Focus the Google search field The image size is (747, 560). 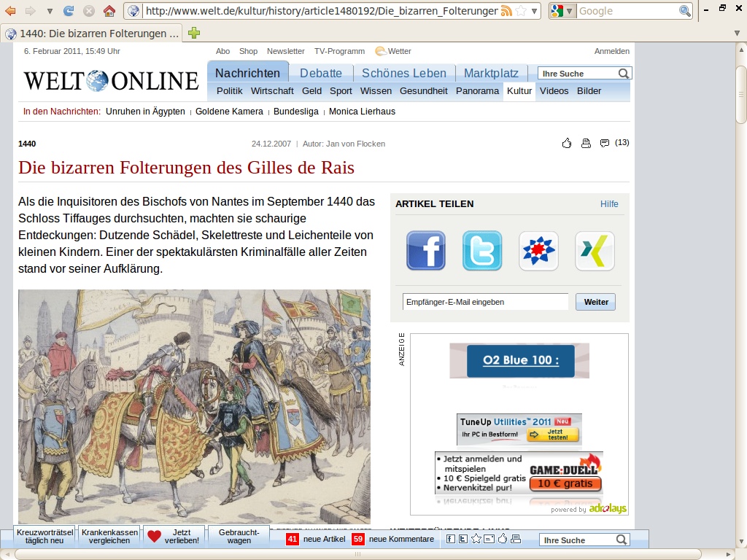[x=627, y=11]
